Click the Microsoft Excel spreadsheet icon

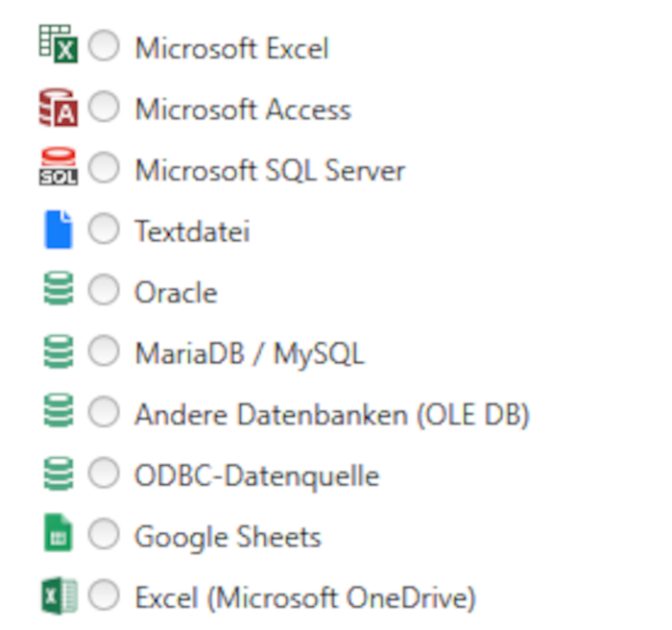[x=59, y=44]
